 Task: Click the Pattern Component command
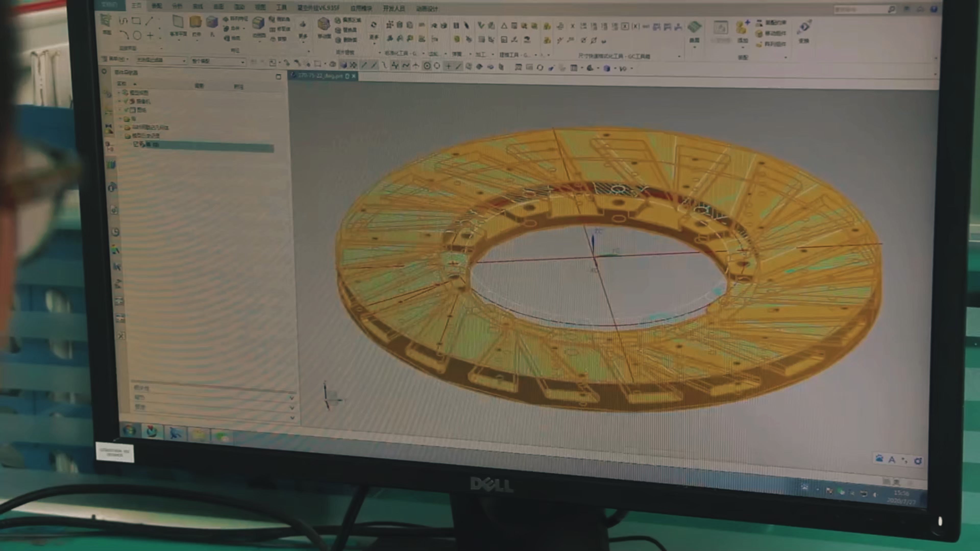[771, 44]
